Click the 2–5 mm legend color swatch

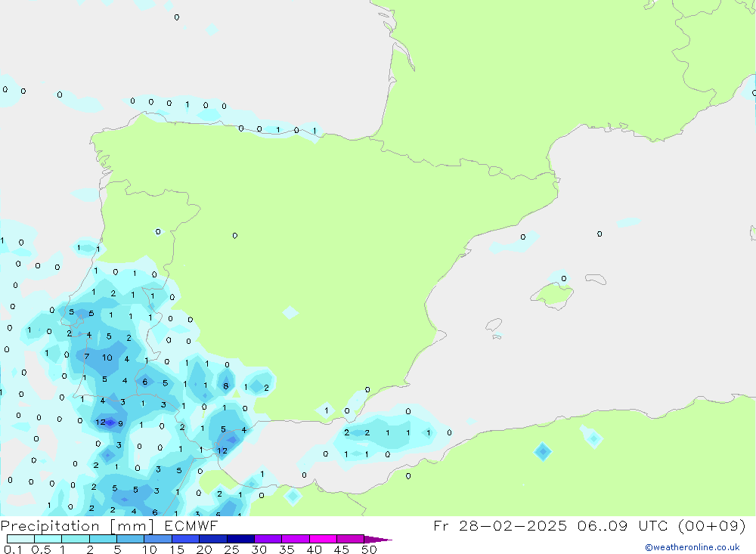pyautogui.click(x=103, y=539)
